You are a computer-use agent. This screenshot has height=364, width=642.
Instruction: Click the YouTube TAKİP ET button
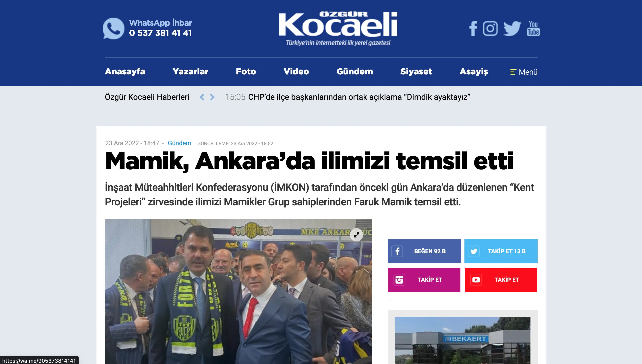[x=501, y=280]
